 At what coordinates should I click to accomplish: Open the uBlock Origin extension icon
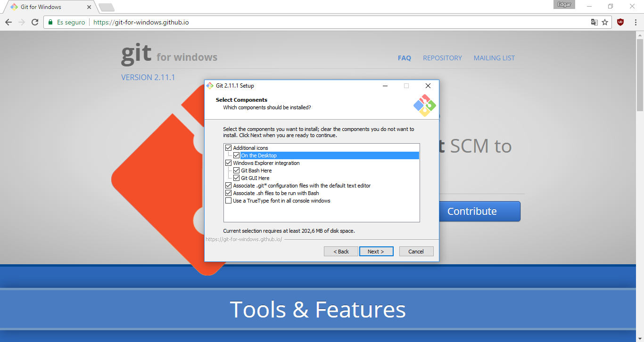click(620, 22)
